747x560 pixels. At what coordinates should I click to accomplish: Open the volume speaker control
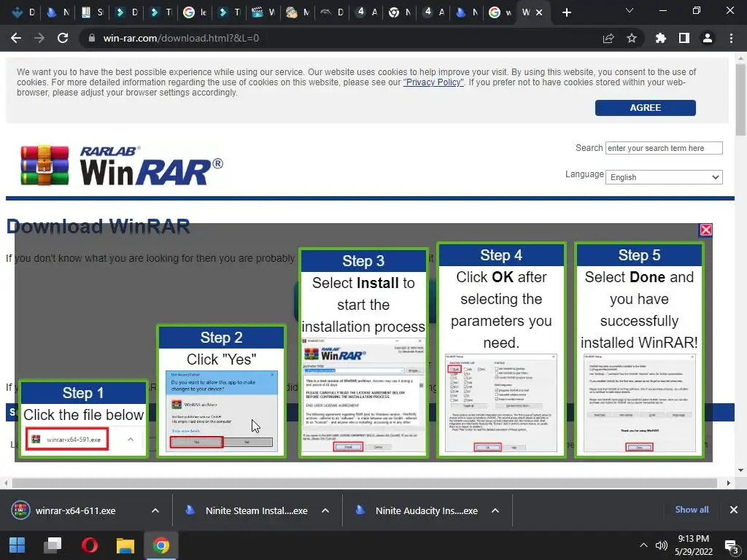coord(661,545)
